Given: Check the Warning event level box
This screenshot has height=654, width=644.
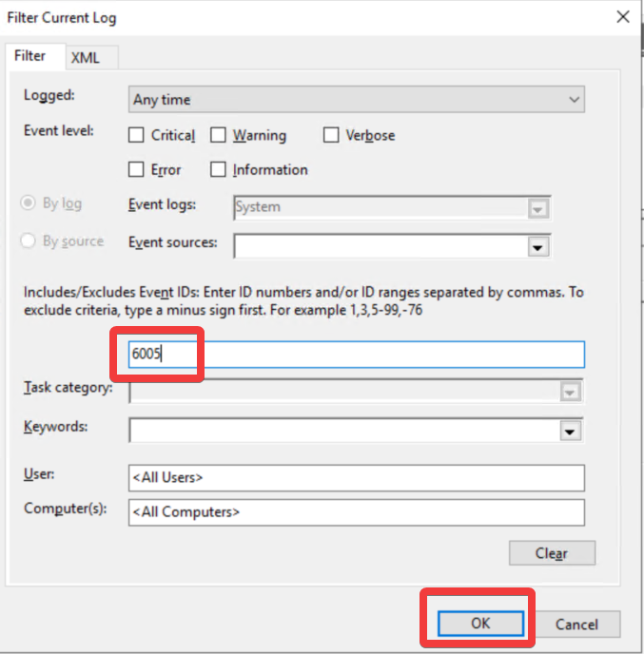Looking at the screenshot, I should [x=218, y=135].
